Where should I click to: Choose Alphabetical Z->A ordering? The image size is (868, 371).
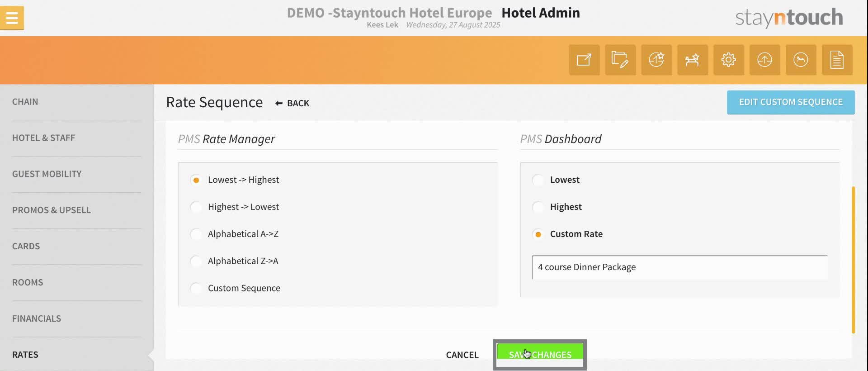196,262
